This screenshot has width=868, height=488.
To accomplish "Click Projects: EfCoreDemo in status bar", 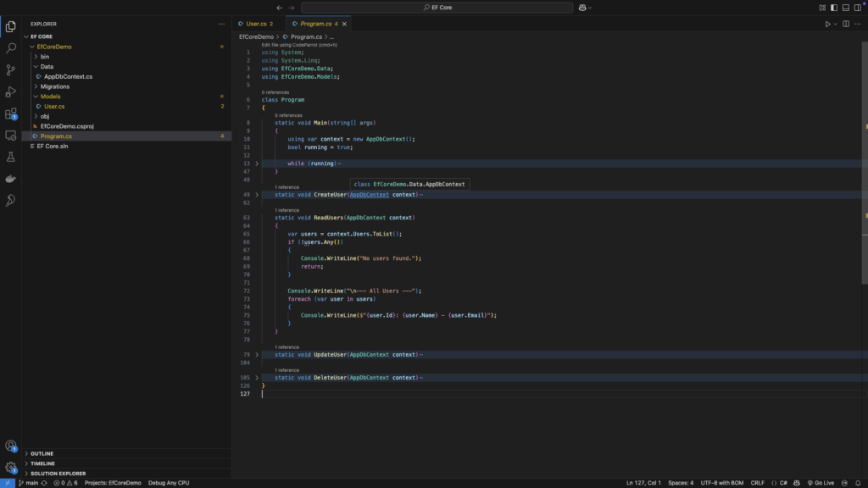I will pos(113,483).
